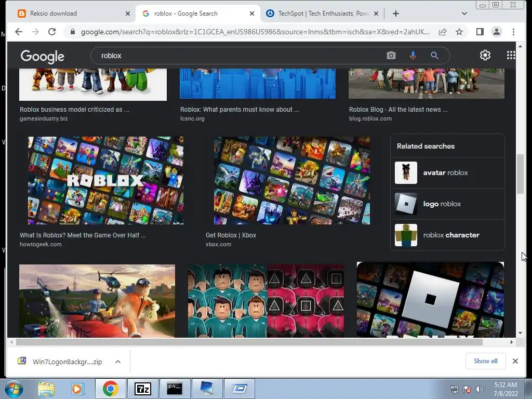Bookmark this page with the star icon
Viewport: 532px width, 399px height.
[459, 32]
